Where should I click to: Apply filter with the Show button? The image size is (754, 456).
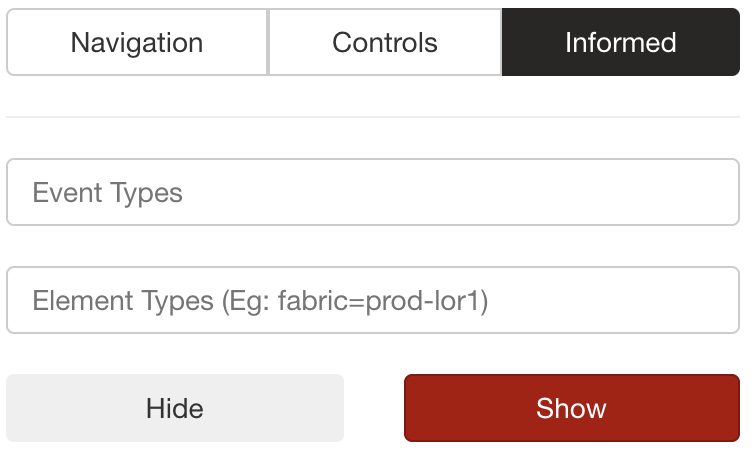point(571,408)
